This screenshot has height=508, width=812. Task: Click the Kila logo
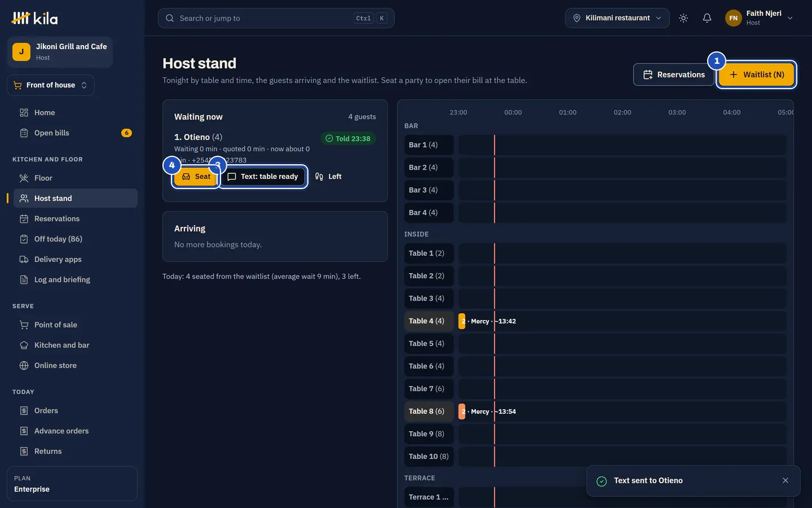[x=34, y=18]
